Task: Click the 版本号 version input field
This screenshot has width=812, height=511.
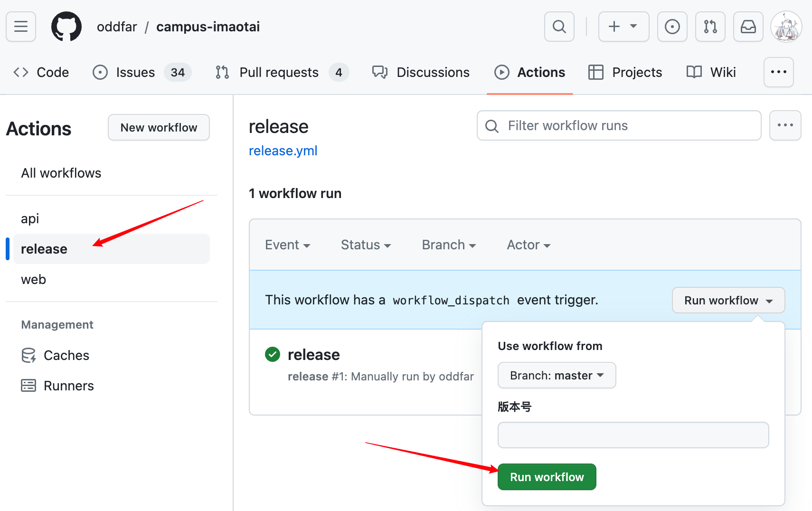Action: coord(633,435)
